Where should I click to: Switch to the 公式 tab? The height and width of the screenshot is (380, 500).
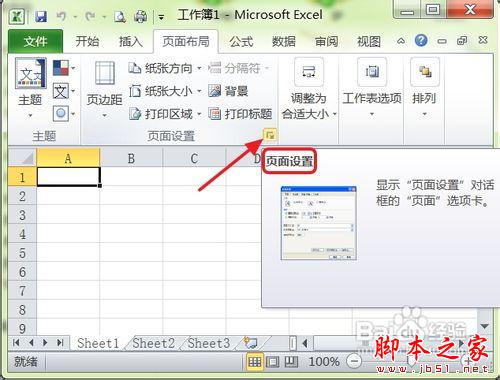241,42
